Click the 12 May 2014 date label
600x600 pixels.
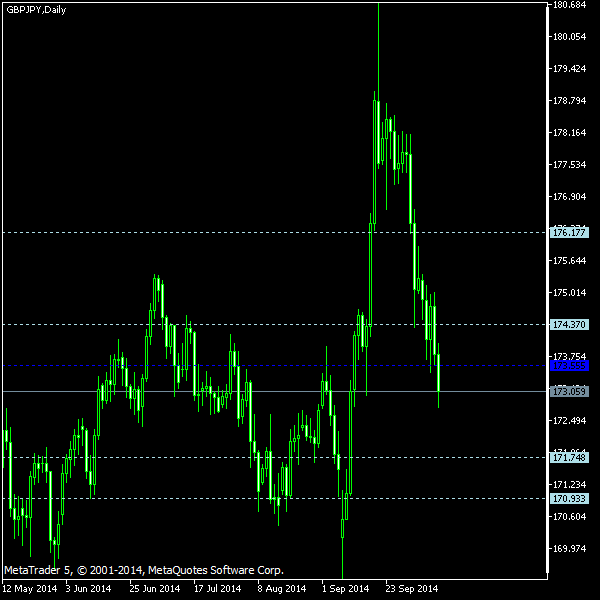(x=29, y=589)
